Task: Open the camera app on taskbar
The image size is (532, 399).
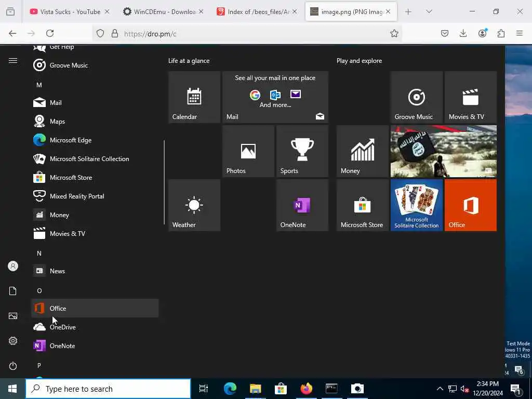Action: click(357, 389)
